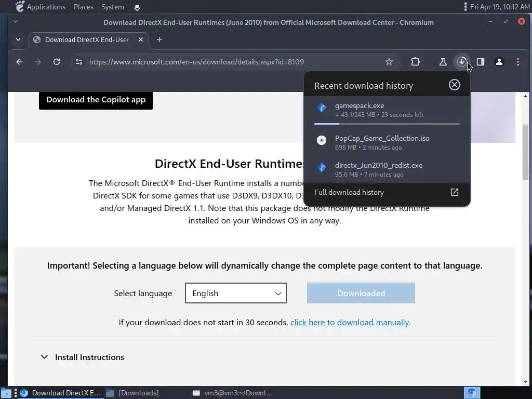Go back to the previous page

coord(19,62)
